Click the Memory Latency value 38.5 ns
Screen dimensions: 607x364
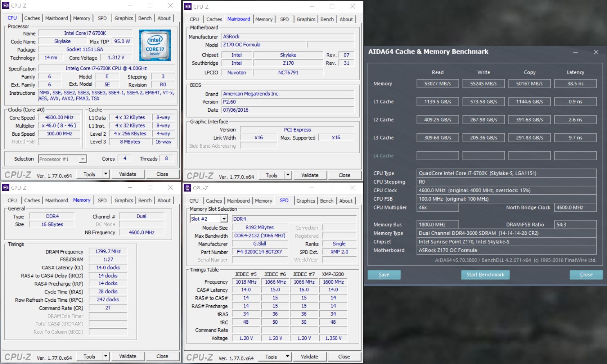pos(576,84)
